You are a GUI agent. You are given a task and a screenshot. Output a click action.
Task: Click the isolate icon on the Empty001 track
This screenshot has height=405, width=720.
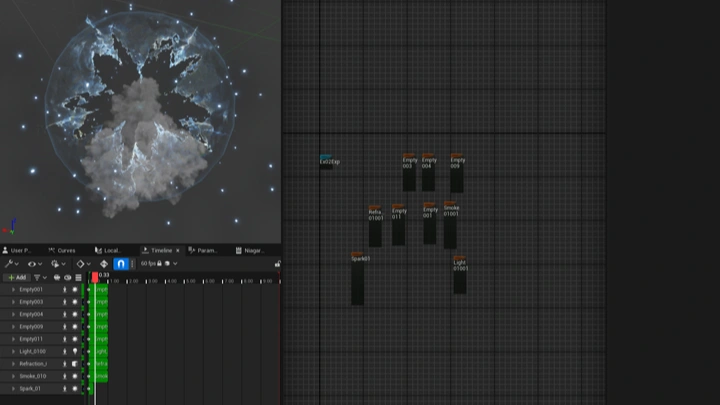[x=65, y=290]
